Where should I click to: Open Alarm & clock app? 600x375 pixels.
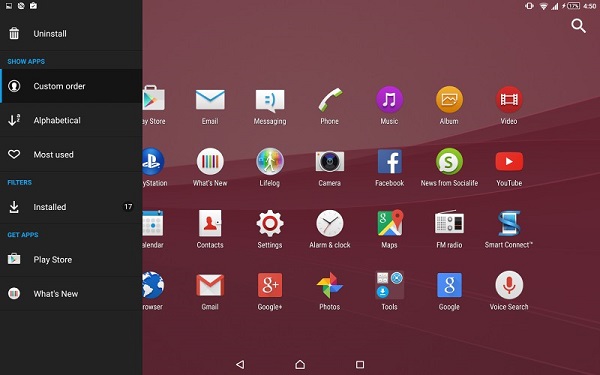pos(329,230)
